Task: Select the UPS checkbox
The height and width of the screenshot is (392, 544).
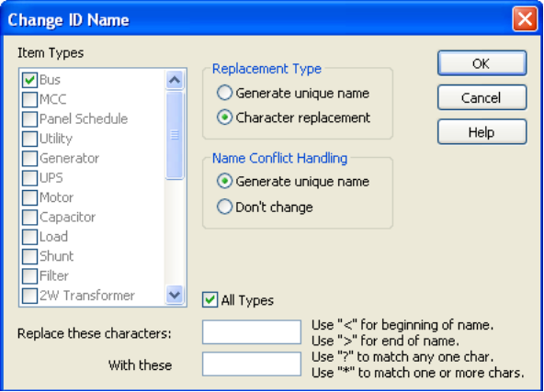Action: [29, 178]
